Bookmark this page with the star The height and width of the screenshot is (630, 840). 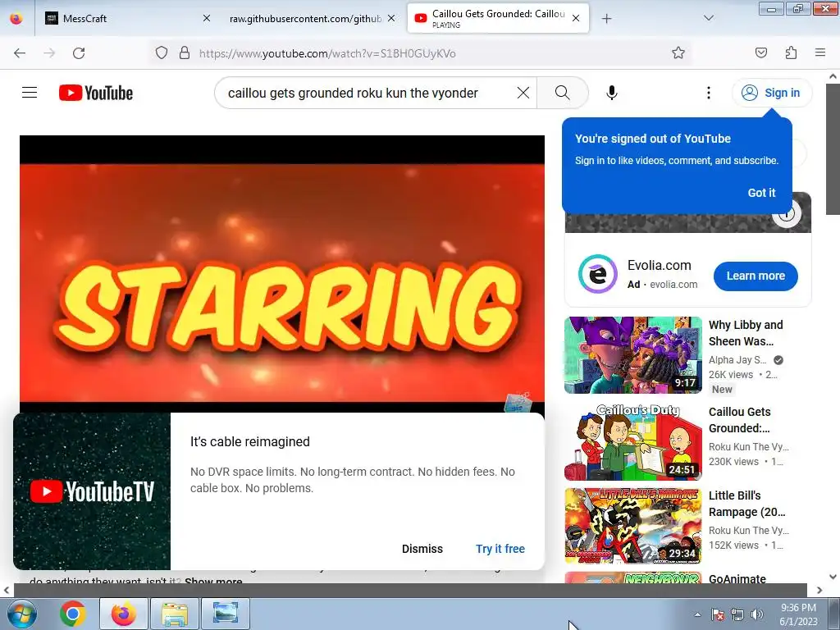[x=678, y=52]
